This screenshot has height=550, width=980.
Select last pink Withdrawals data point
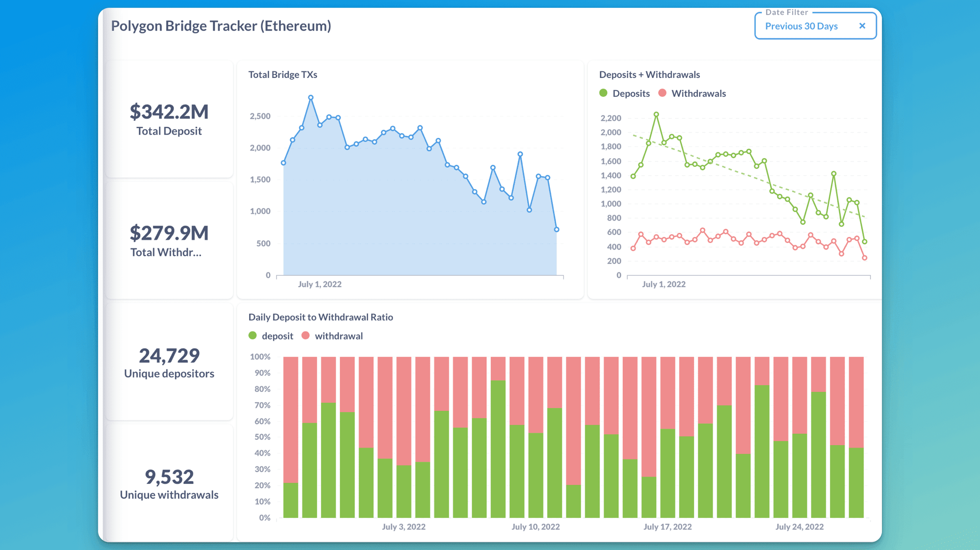pos(864,258)
